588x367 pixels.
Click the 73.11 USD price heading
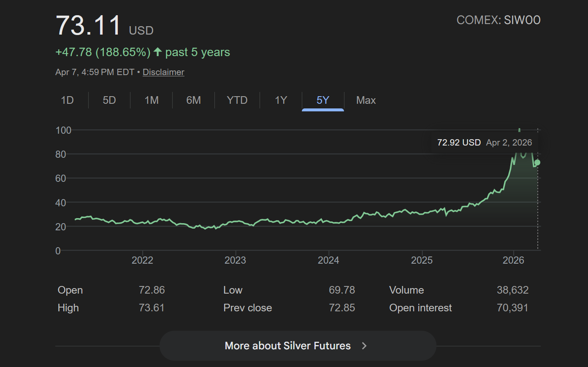(104, 26)
